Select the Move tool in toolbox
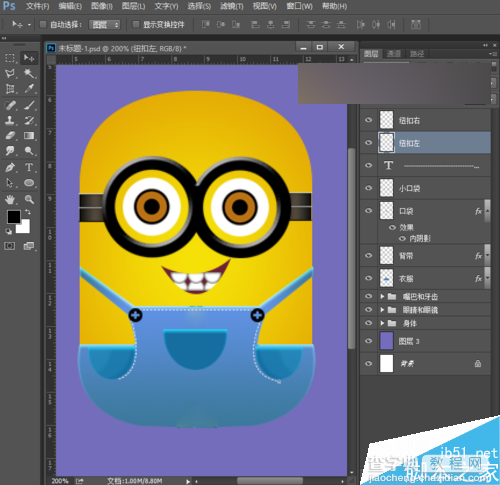This screenshot has width=500, height=485. (29, 58)
